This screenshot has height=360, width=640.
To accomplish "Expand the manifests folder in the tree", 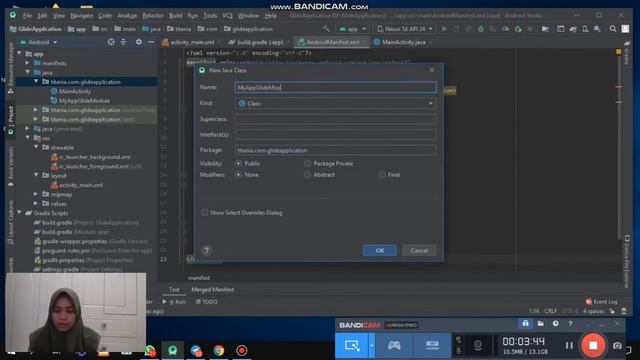I will tap(27, 63).
